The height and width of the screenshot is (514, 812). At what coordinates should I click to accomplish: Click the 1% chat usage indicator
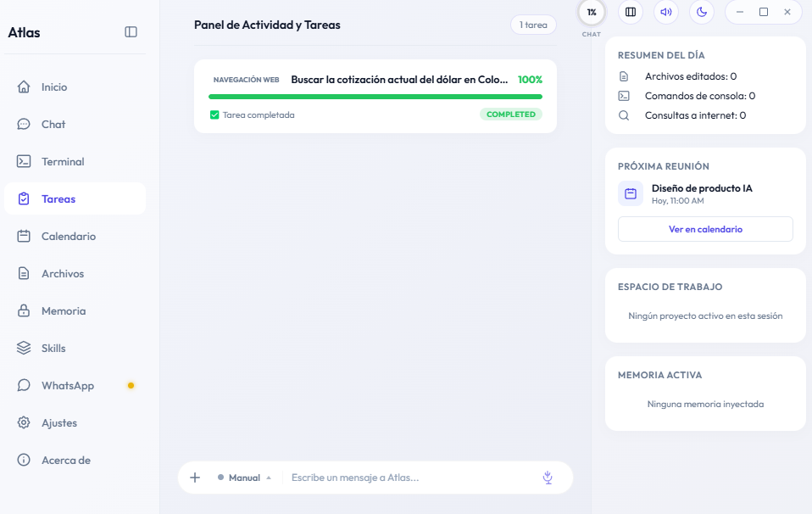[592, 13]
